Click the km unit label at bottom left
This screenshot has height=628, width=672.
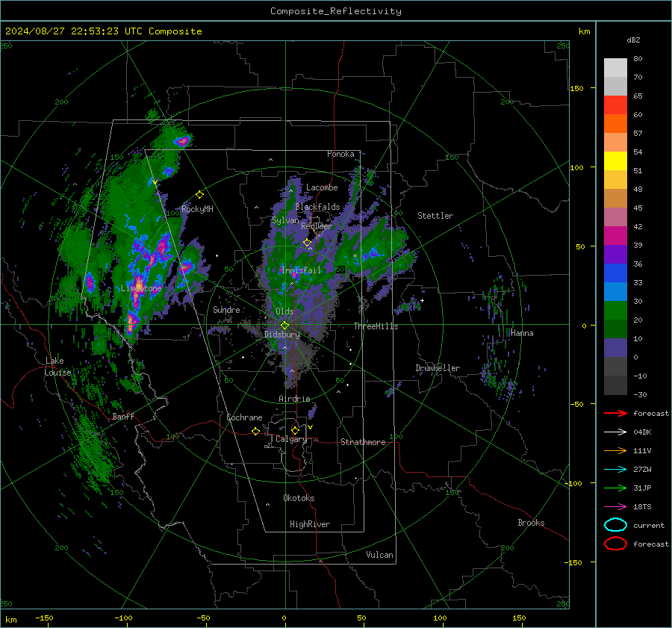(x=10, y=620)
